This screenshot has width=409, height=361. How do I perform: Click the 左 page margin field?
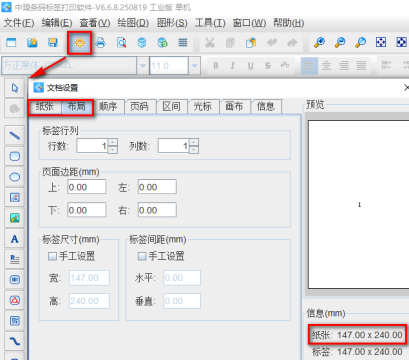pyautogui.click(x=157, y=187)
